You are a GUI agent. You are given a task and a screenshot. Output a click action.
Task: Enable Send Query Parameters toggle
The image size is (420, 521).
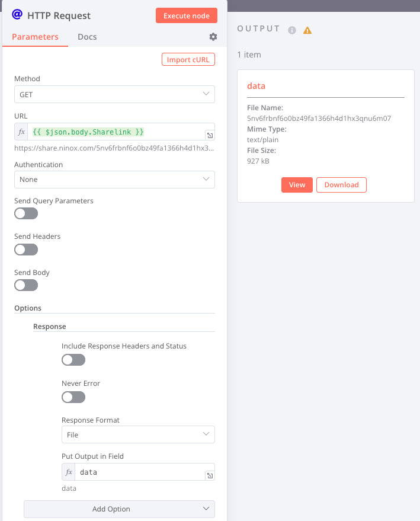(26, 213)
